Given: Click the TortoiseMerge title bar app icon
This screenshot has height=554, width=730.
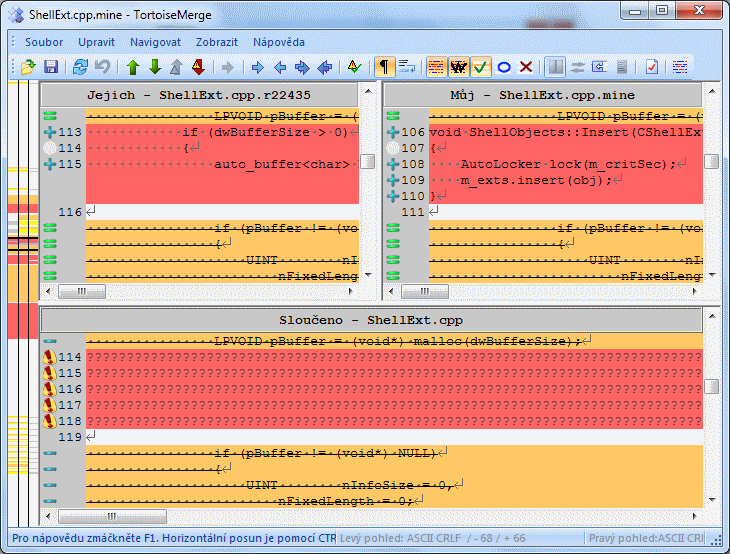Looking at the screenshot, I should pos(17,15).
